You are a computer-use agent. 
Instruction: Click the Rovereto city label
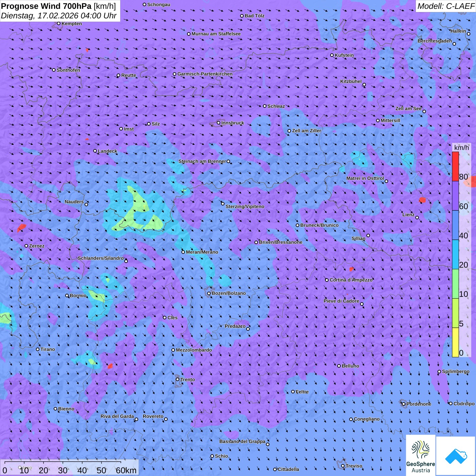[153, 416]
